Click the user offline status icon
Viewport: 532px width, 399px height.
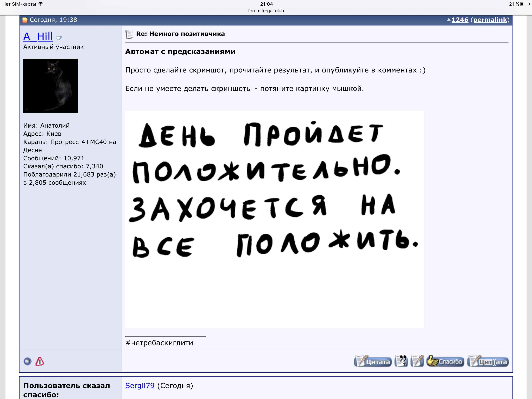27,361
